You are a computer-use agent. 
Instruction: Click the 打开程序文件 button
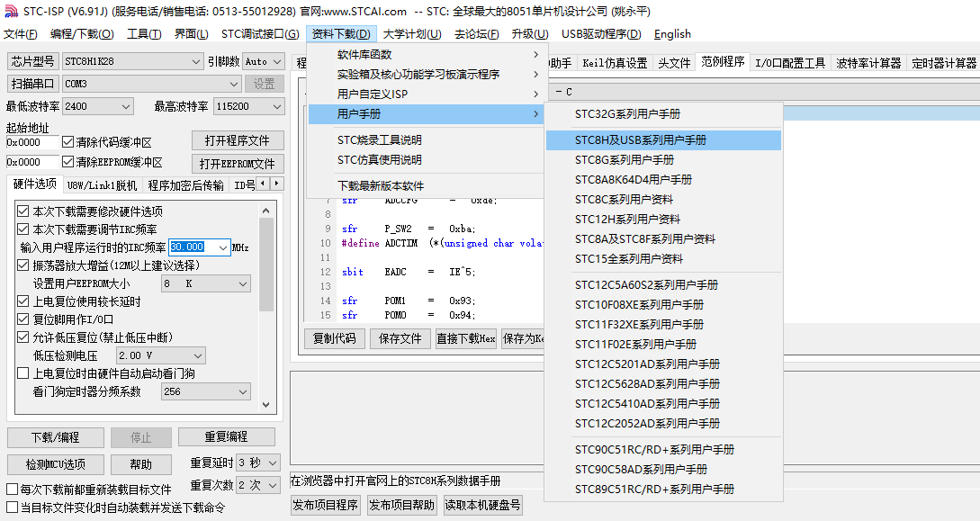pos(237,140)
